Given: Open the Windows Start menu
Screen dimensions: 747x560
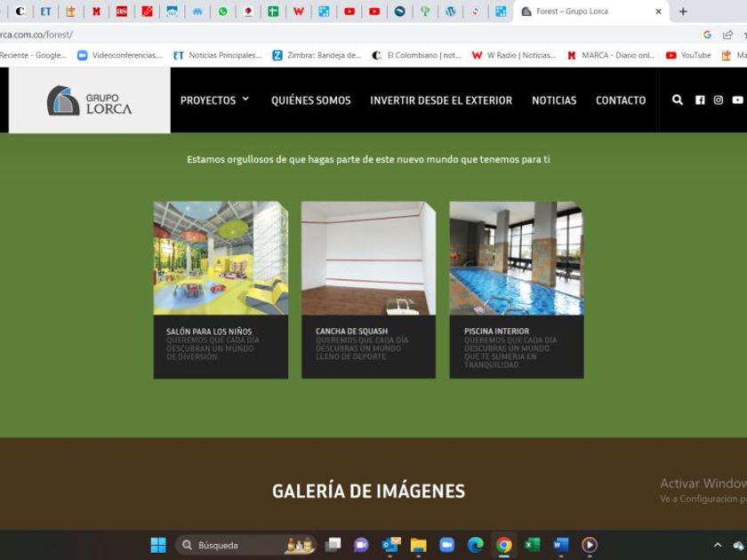Looking at the screenshot, I should 158,545.
